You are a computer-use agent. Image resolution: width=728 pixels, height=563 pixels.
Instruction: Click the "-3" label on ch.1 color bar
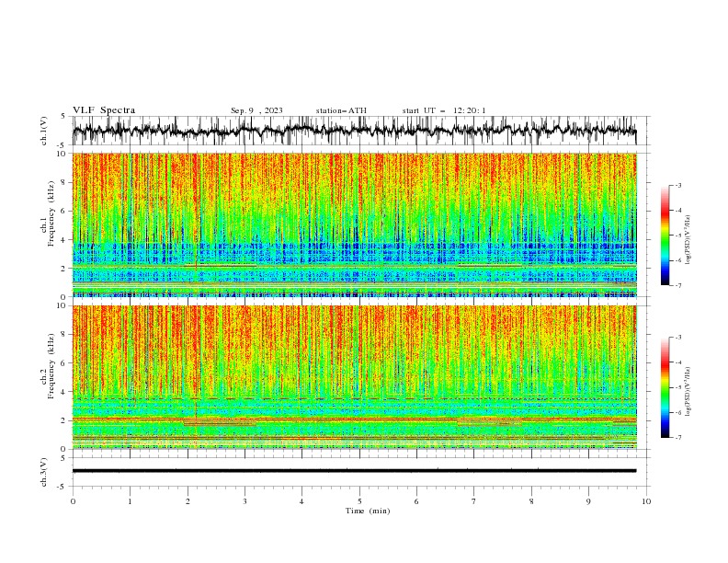pyautogui.click(x=677, y=185)
